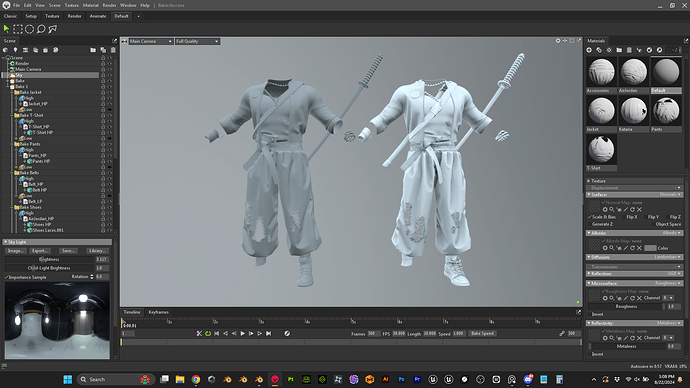Open Diffusion Lambertian dropdown

click(668, 257)
